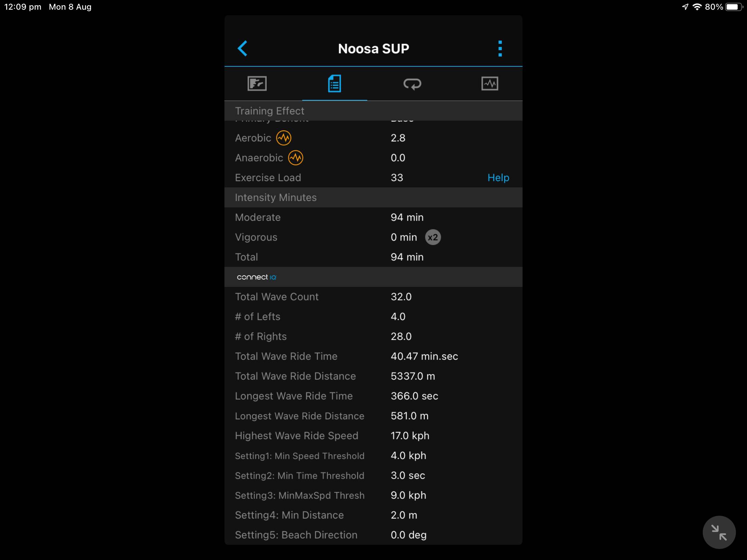Image resolution: width=747 pixels, height=560 pixels.
Task: Open the three-dot more options menu
Action: tap(500, 48)
